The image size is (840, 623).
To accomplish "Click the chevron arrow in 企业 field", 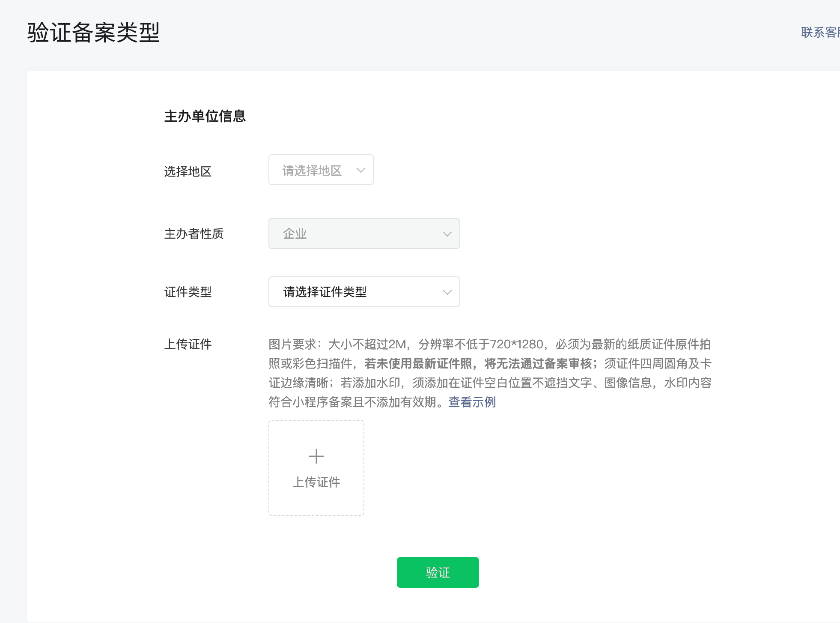I will coord(447,234).
